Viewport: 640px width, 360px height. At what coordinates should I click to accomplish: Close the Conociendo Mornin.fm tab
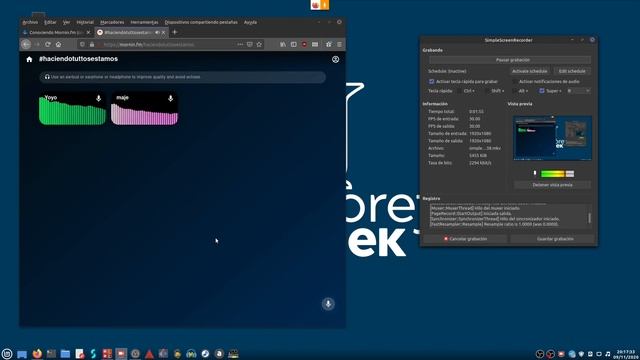coord(89,32)
